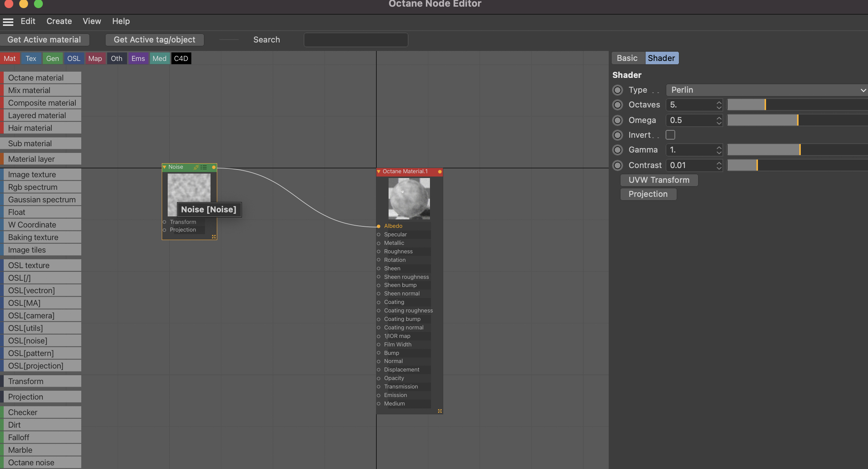
Task: Toggle the Tex node filter
Action: [x=31, y=58]
